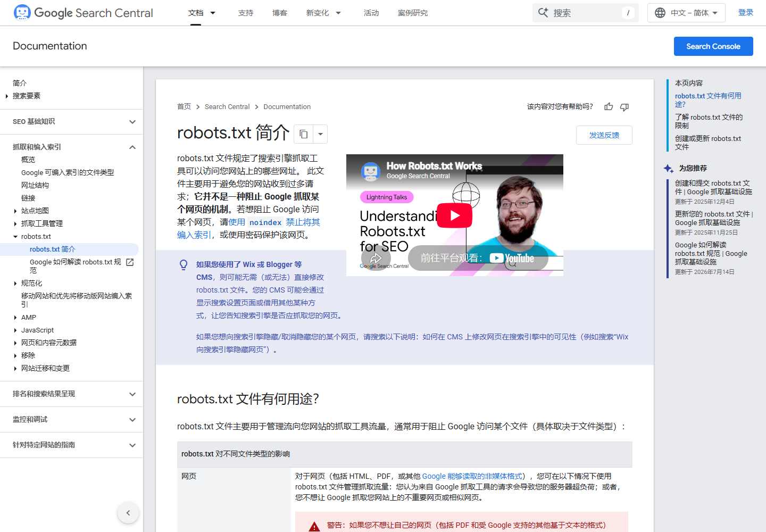This screenshot has width=766, height=532.
Task: Open the 支持 nav item
Action: [x=246, y=13]
